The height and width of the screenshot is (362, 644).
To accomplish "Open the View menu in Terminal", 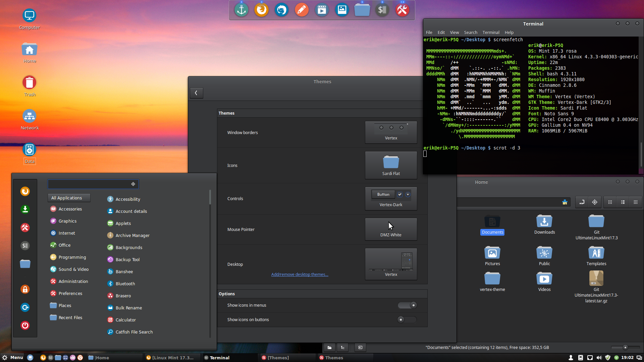I will coord(454,33).
